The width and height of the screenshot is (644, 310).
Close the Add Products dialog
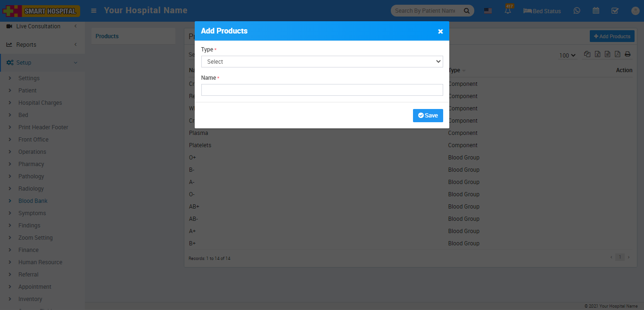(440, 31)
